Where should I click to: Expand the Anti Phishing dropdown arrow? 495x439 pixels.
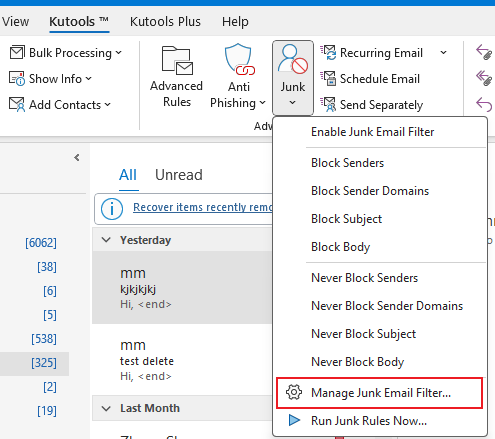click(262, 102)
